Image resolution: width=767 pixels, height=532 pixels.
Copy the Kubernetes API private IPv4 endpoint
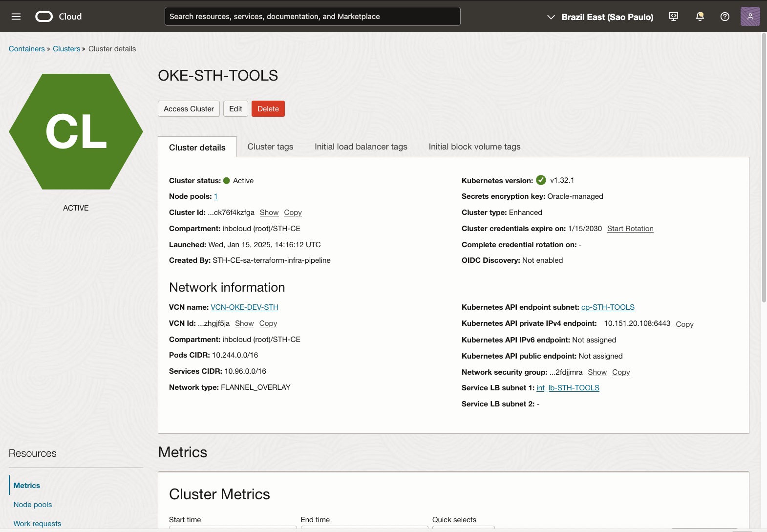[684, 324]
